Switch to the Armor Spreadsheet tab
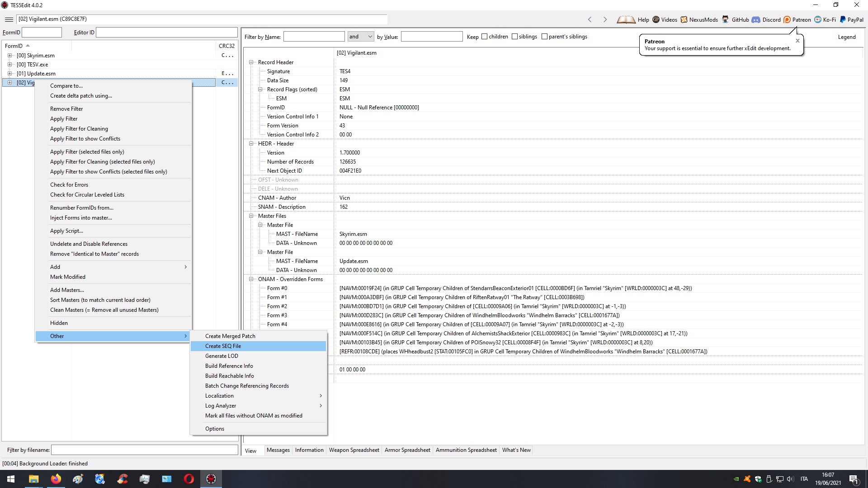868x488 pixels. click(x=407, y=450)
